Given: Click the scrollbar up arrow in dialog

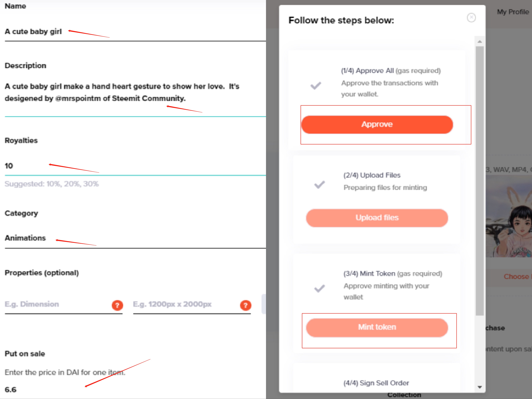Looking at the screenshot, I should point(480,42).
